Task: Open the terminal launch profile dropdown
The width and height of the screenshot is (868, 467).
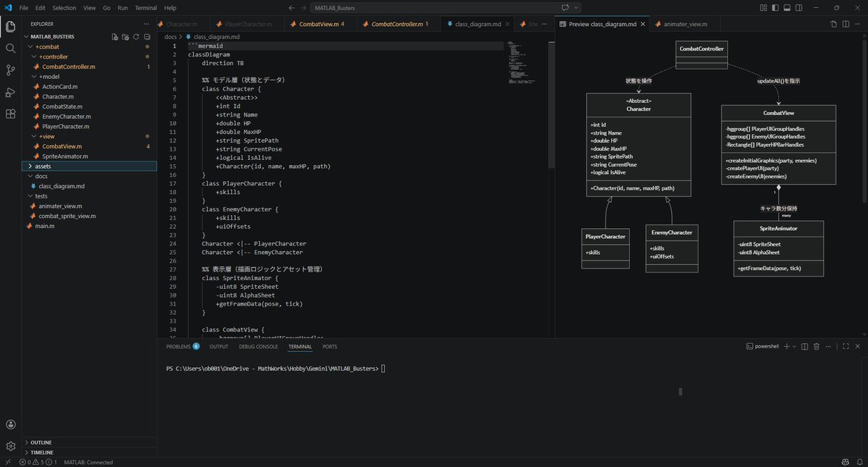Action: (794, 347)
